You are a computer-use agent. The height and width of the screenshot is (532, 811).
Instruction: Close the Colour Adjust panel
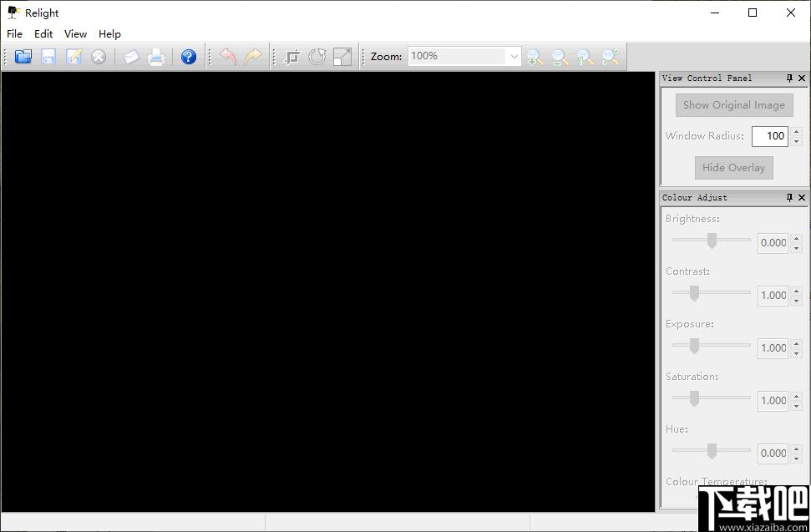[x=802, y=197]
